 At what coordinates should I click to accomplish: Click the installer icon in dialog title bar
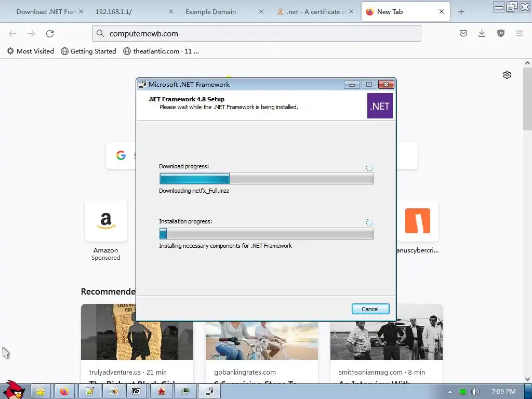coord(142,85)
